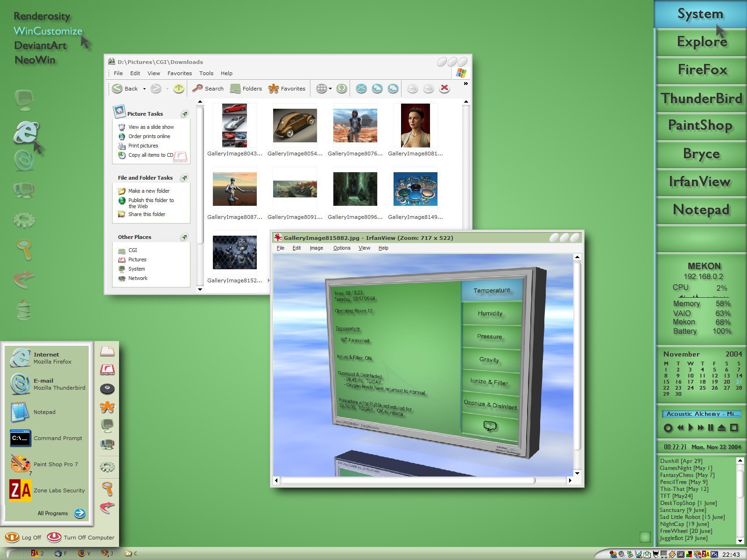Launch Bryce from the right sidebar
The image size is (747, 560).
(702, 154)
